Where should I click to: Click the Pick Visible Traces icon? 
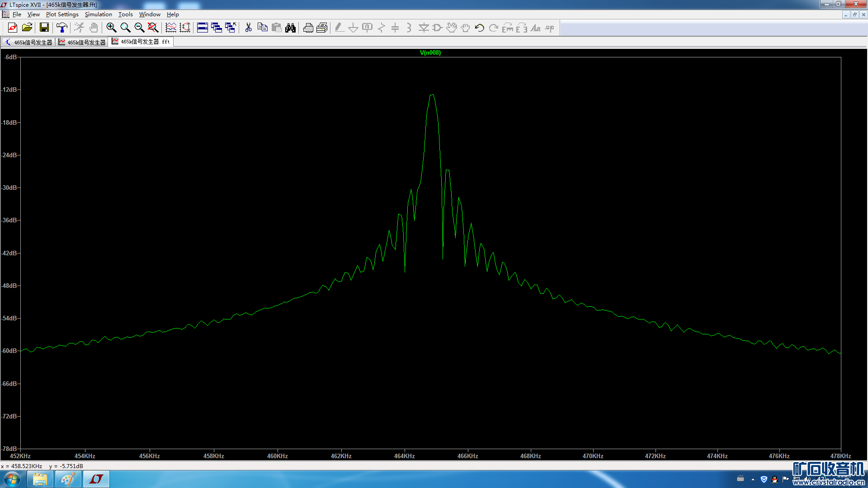pos(171,28)
